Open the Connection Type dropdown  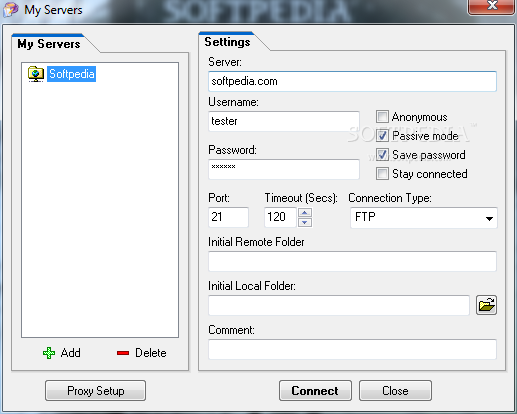pyautogui.click(x=424, y=217)
